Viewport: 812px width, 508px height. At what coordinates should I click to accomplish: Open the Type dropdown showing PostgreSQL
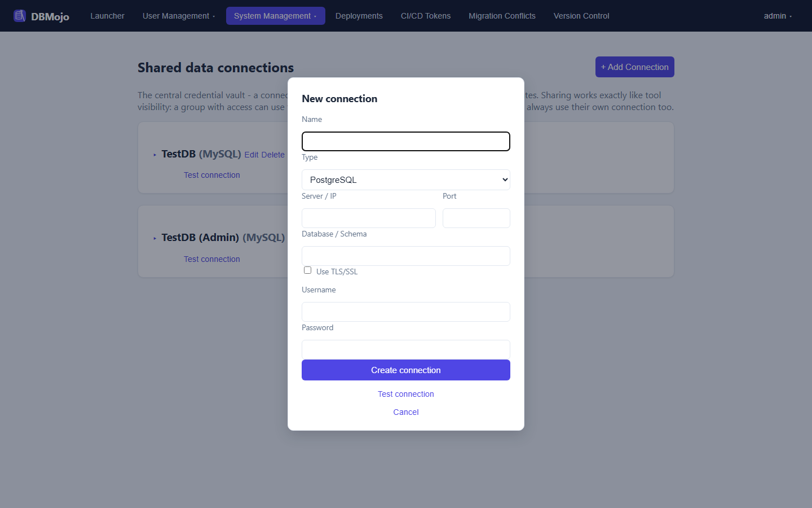coord(406,180)
